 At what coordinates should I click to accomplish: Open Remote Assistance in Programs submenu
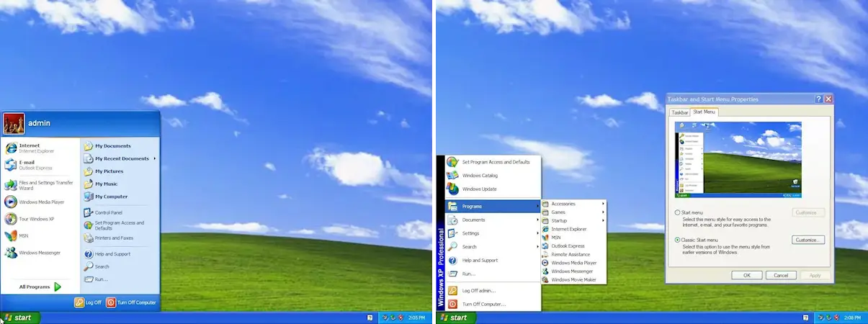point(571,254)
